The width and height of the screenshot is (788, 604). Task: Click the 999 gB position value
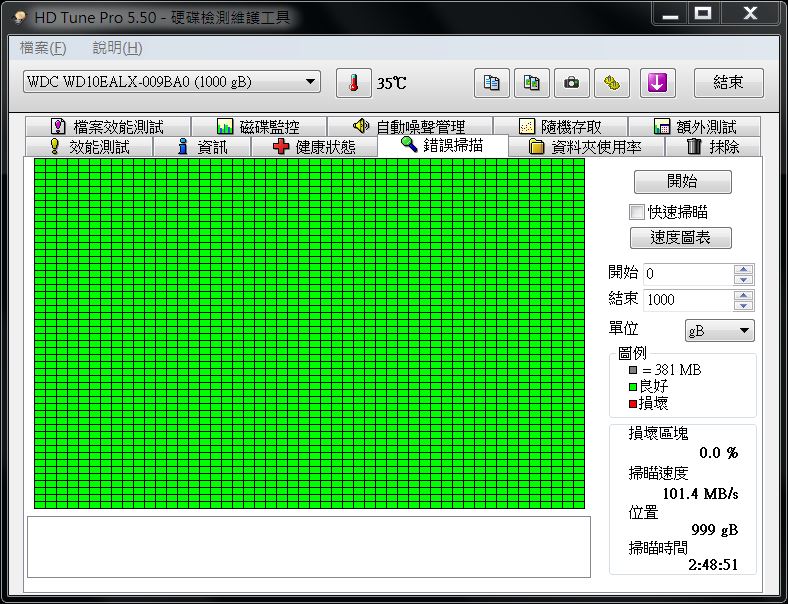point(714,530)
